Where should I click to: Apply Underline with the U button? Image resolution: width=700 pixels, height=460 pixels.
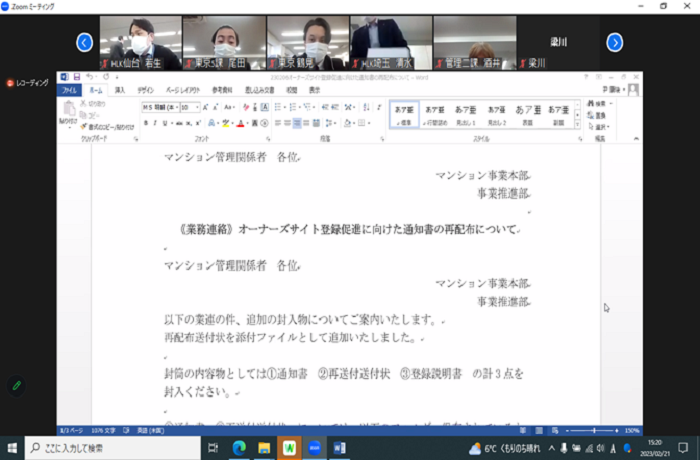click(x=165, y=123)
